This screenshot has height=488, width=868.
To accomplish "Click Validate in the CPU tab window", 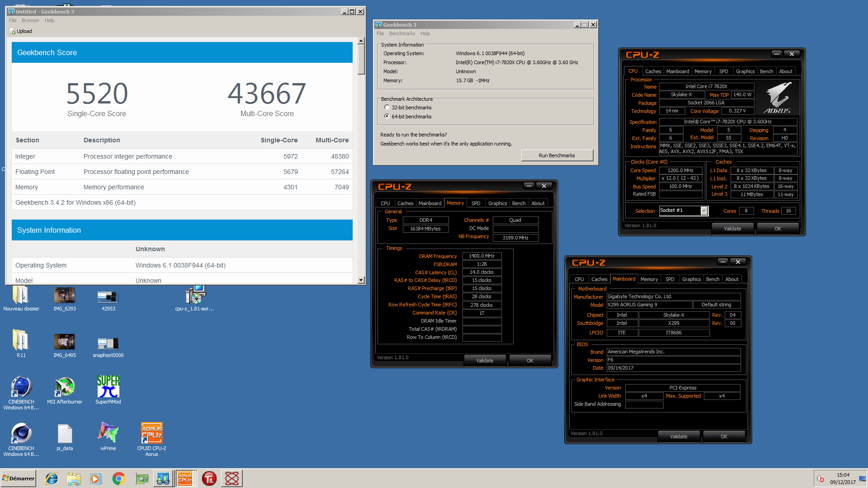I will tap(732, 229).
